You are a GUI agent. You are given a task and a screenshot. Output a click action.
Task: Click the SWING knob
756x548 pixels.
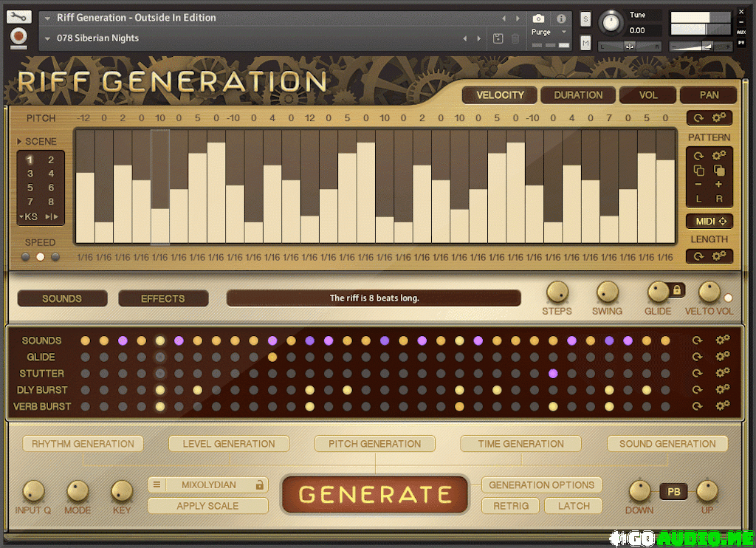click(607, 292)
